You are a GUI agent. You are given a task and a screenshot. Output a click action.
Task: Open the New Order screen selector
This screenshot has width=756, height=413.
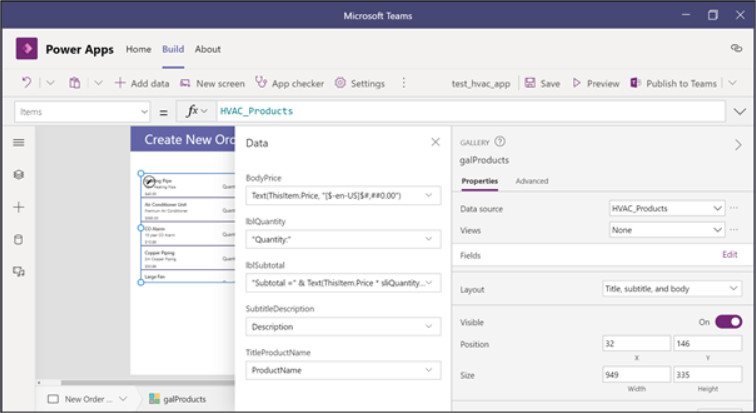(88, 399)
